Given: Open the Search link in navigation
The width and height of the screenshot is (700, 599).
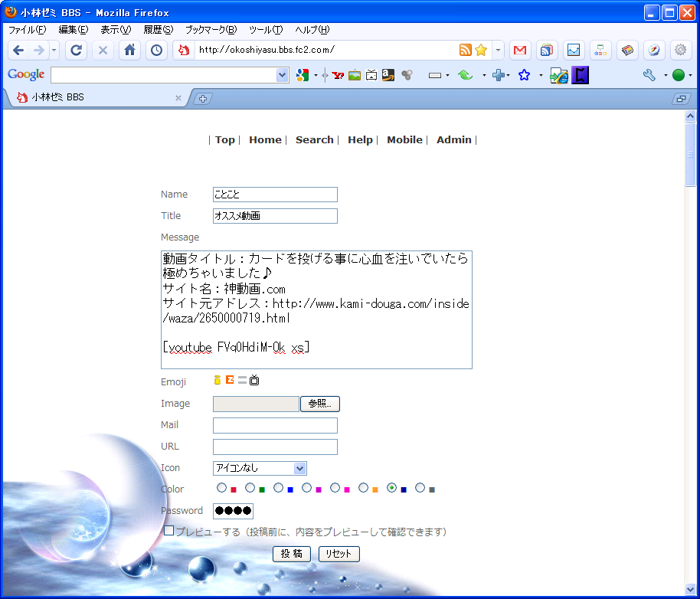Looking at the screenshot, I should tap(314, 139).
